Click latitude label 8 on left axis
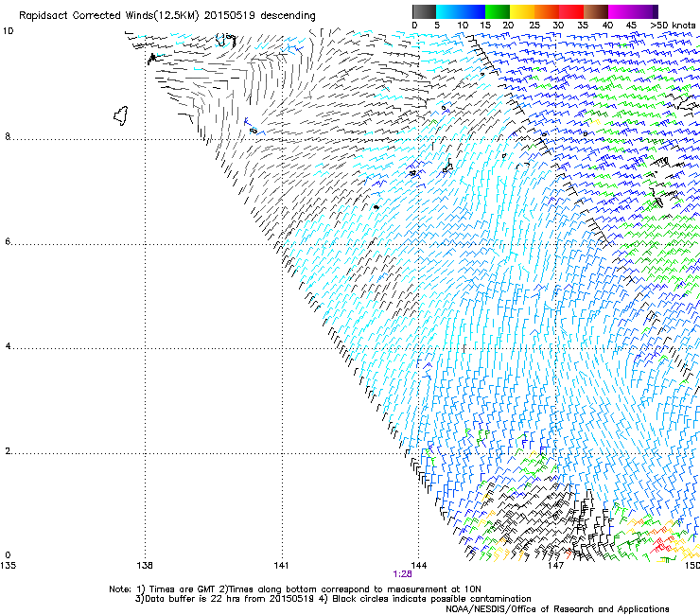This screenshot has width=700, height=615. point(8,136)
